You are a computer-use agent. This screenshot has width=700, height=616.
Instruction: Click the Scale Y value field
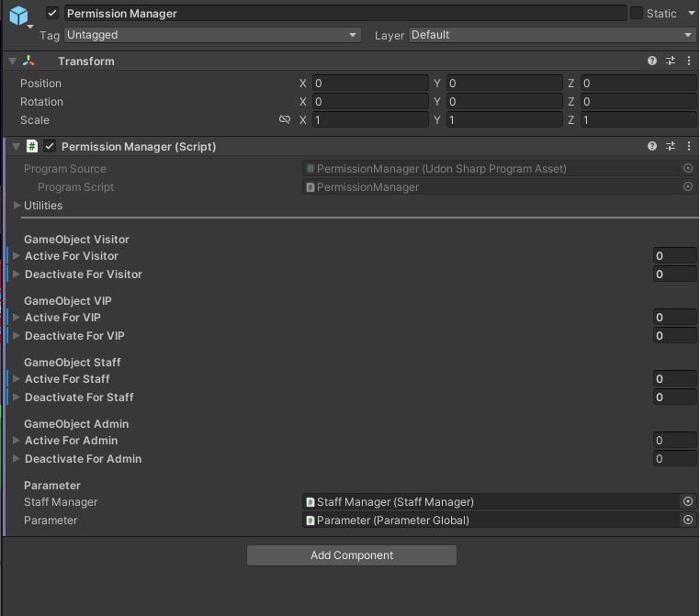tap(504, 119)
